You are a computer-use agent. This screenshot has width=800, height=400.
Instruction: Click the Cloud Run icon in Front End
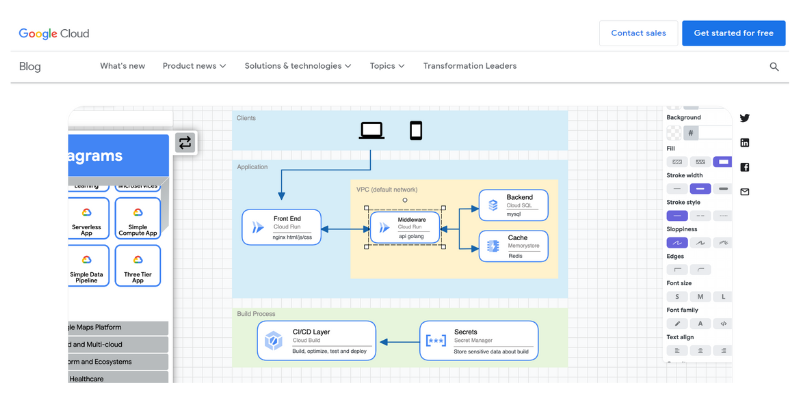point(258,228)
